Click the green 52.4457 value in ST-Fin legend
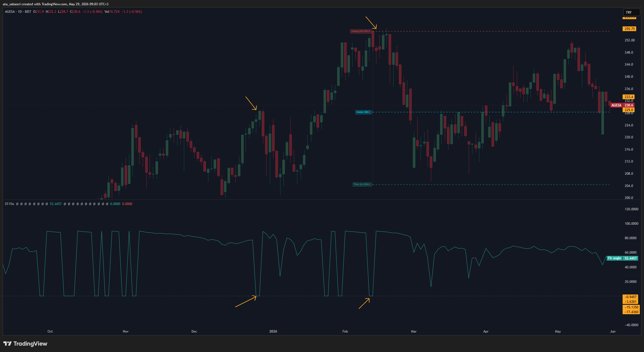This screenshot has width=644, height=352. (56, 204)
